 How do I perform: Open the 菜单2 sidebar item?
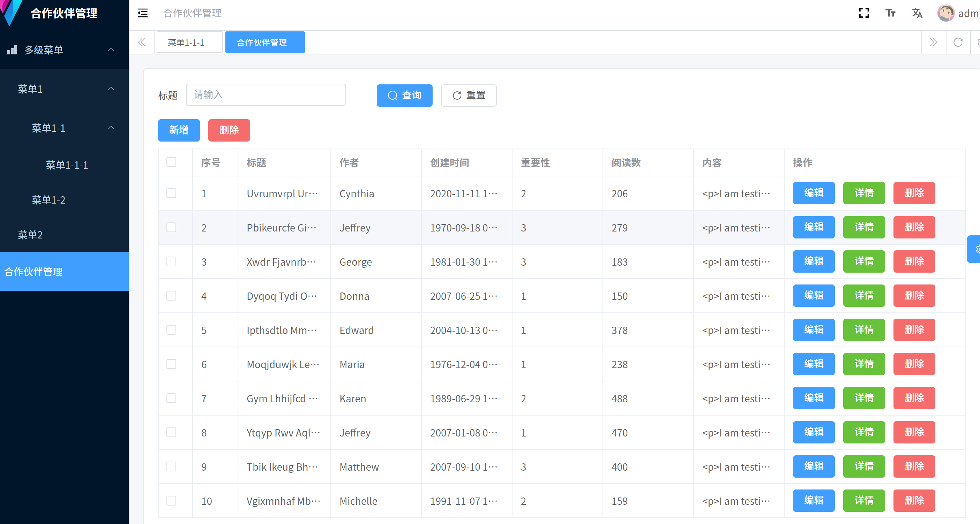point(64,235)
